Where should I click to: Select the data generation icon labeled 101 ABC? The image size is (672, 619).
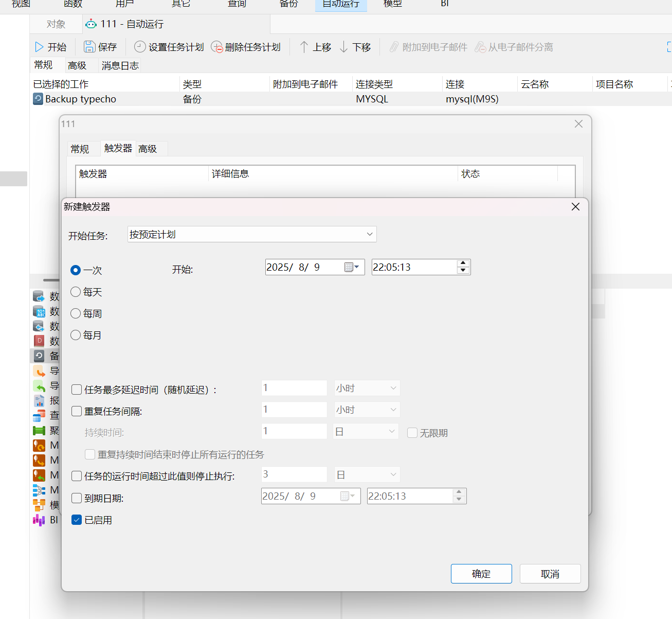pyautogui.click(x=39, y=311)
